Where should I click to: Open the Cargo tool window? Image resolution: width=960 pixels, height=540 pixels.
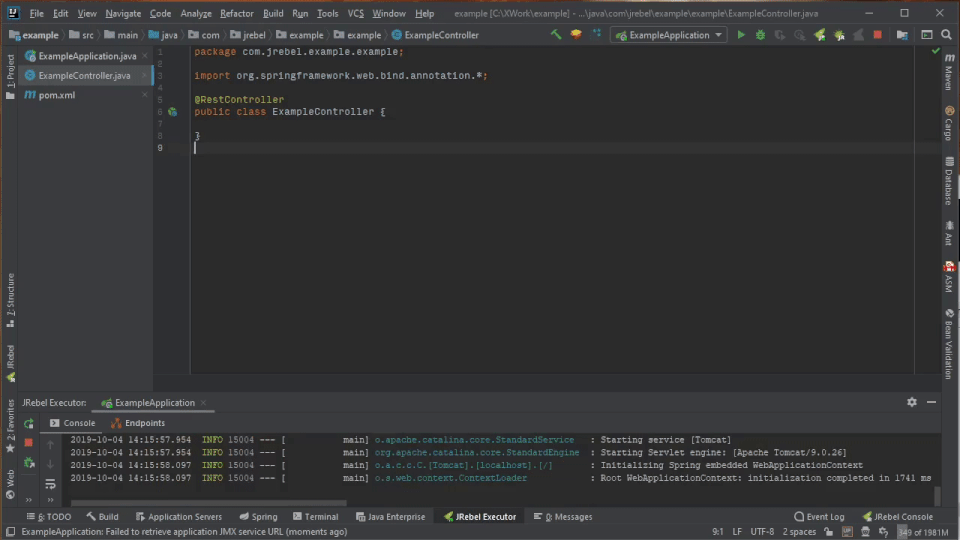tap(949, 123)
